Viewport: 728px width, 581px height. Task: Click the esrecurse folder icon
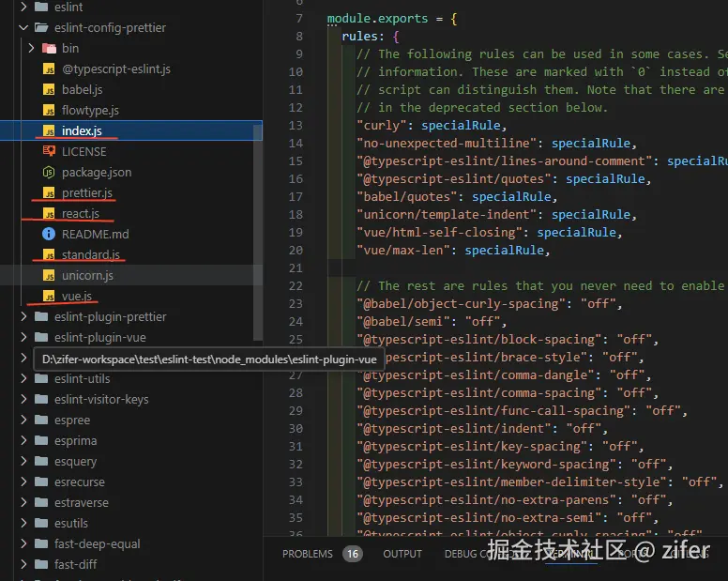point(41,482)
